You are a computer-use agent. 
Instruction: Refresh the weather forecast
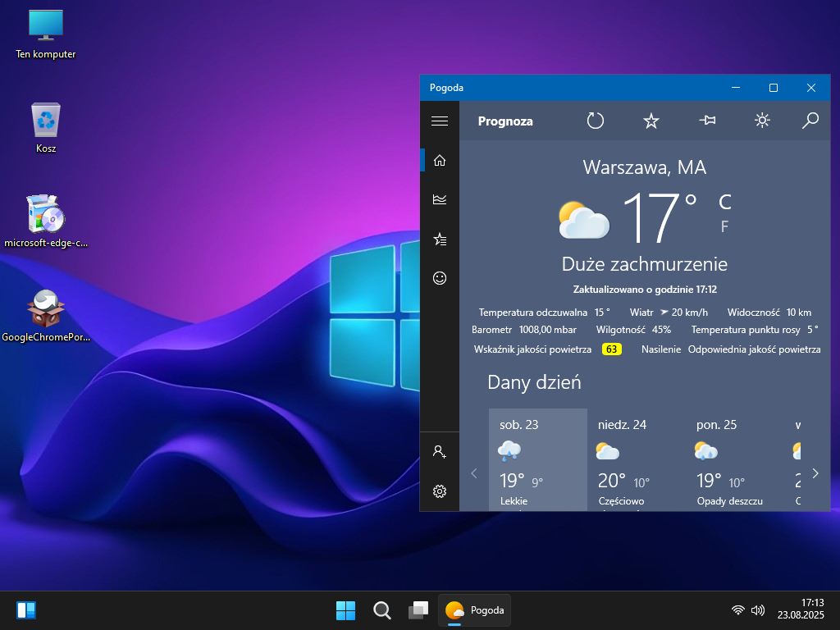(596, 121)
